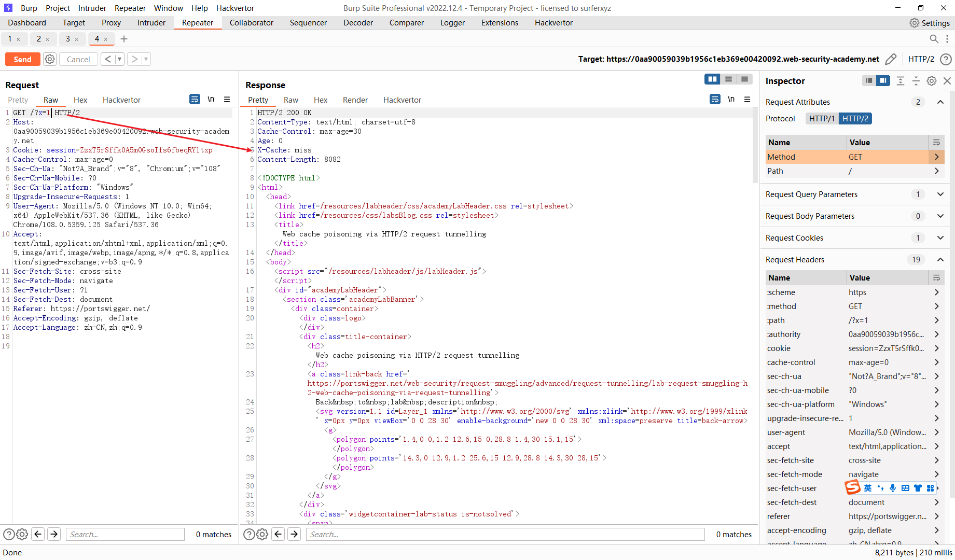Select combined tabbed layout icon
The image size is (955, 560).
744,79
